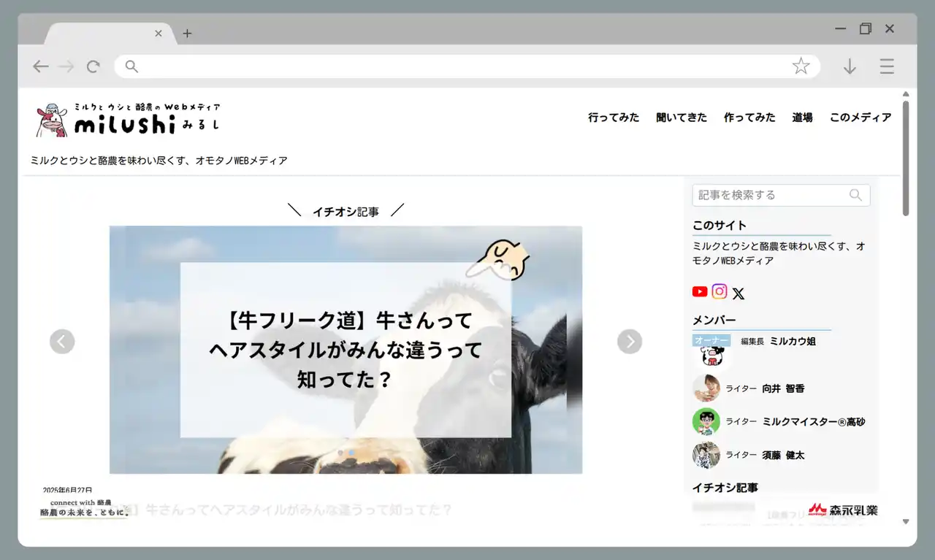Go back with browser back arrow
Viewport: 935px width, 560px height.
40,66
